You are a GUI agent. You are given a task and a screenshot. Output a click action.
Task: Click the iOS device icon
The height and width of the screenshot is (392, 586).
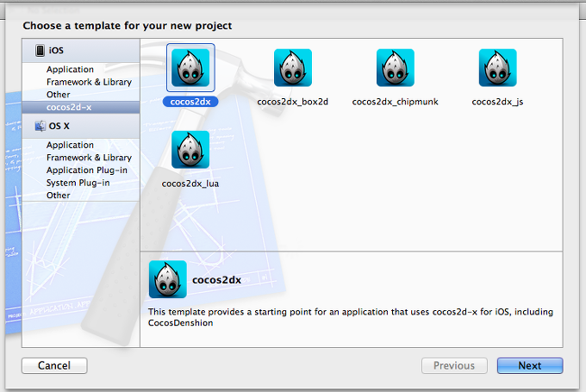click(x=40, y=51)
